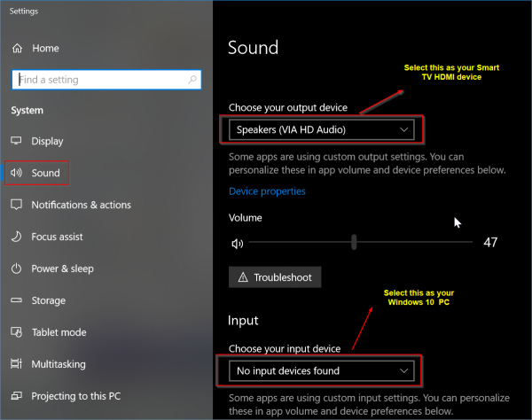
Task: Mute volume using the speaker icon beside slider
Action: tap(237, 244)
